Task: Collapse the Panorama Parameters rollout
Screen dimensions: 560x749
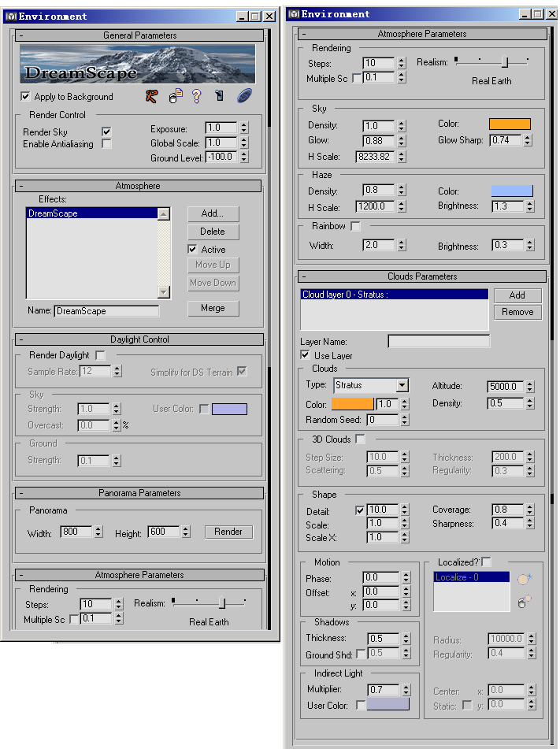Action: coord(139,492)
